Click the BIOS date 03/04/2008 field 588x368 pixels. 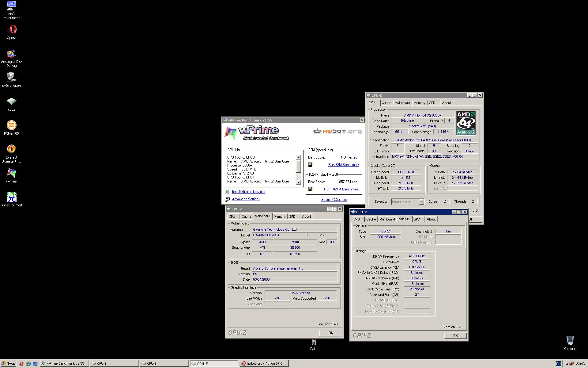(x=294, y=279)
